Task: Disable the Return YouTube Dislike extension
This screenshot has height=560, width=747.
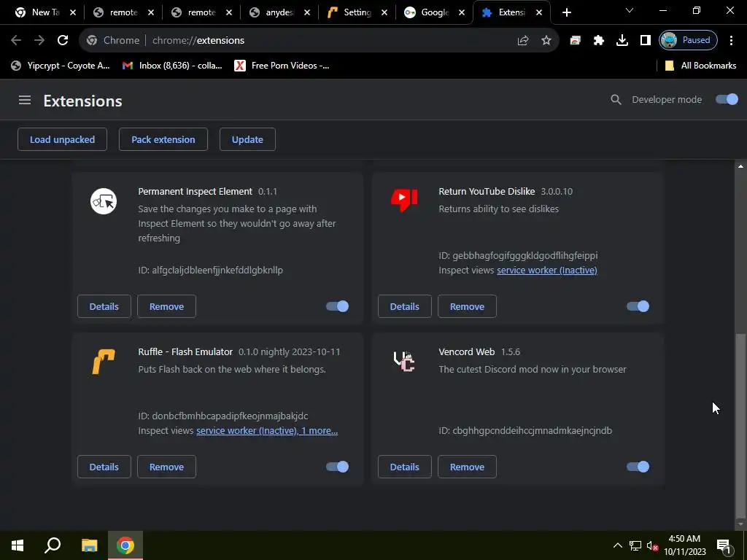Action: (638, 306)
